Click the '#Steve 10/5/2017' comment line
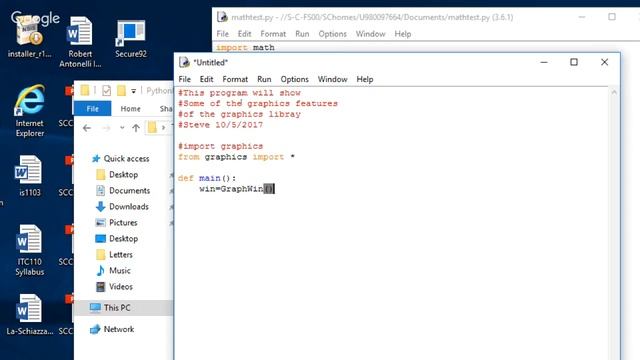The width and height of the screenshot is (640, 360). [220, 125]
